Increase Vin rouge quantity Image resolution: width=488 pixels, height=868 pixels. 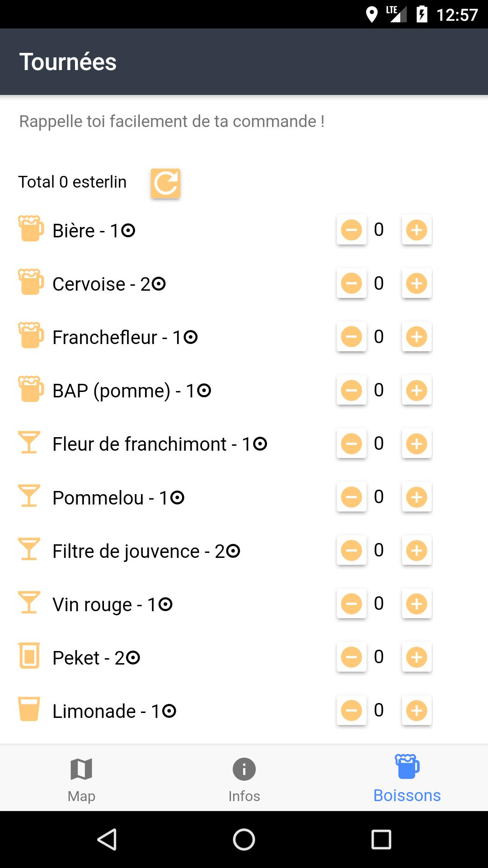[417, 604]
